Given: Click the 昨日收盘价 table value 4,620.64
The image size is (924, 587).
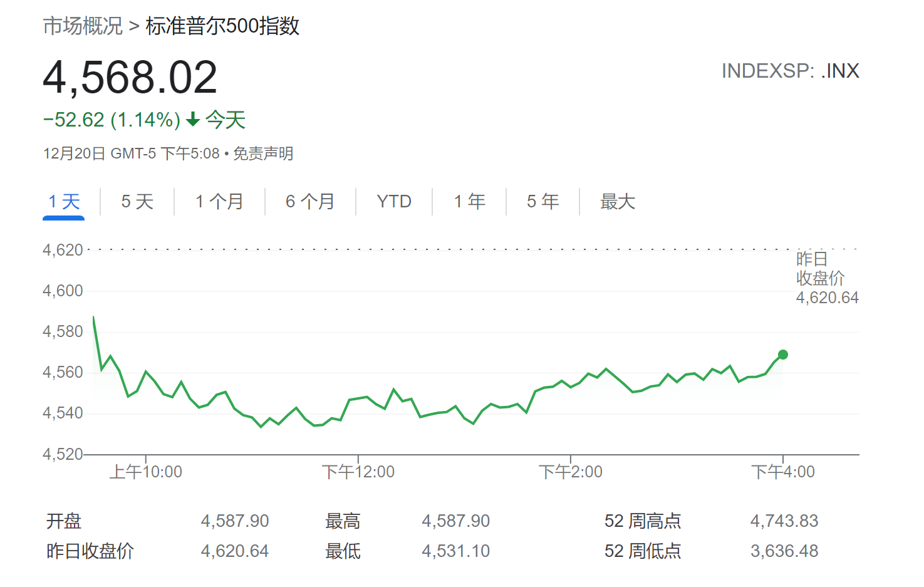Looking at the screenshot, I should pos(235,551).
